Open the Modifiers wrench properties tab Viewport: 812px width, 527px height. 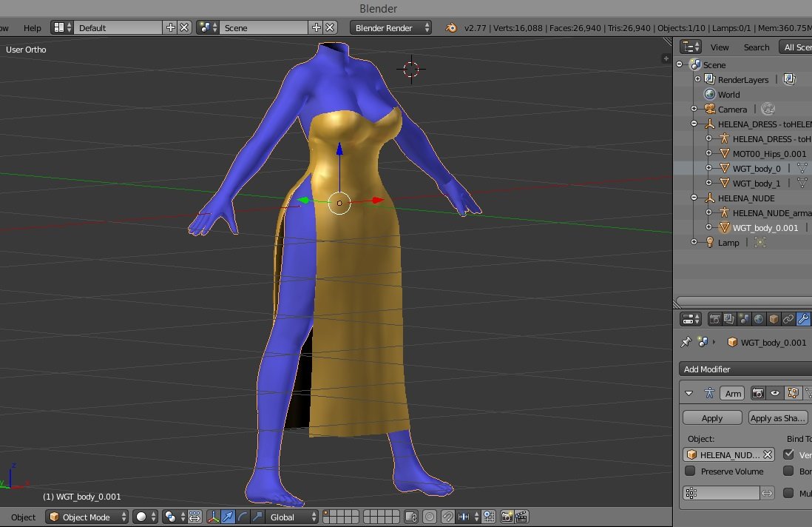[803, 319]
